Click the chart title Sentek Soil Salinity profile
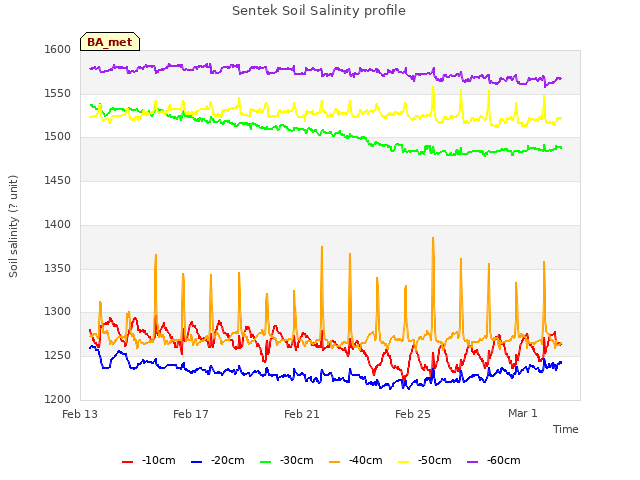The width and height of the screenshot is (640, 480). 319,11
